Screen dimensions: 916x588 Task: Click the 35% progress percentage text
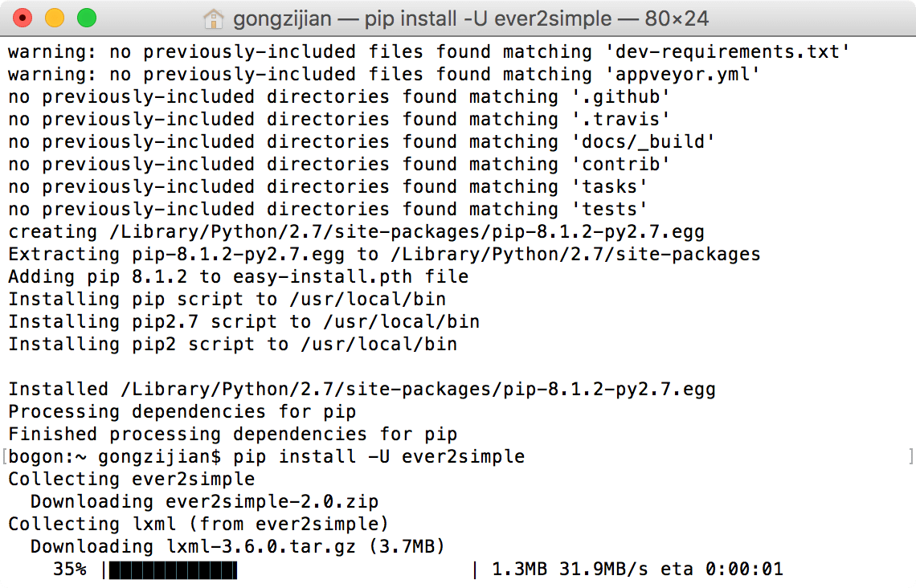pyautogui.click(x=70, y=570)
